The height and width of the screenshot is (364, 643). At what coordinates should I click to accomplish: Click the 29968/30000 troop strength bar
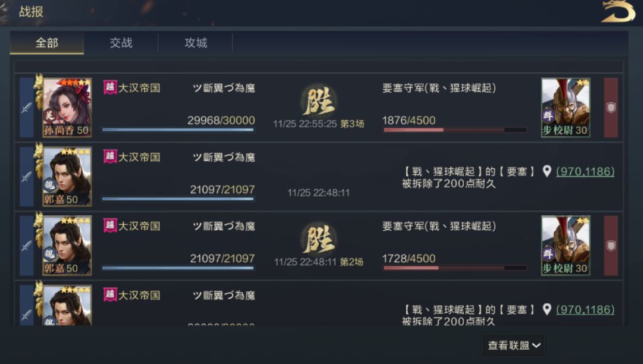click(x=178, y=130)
